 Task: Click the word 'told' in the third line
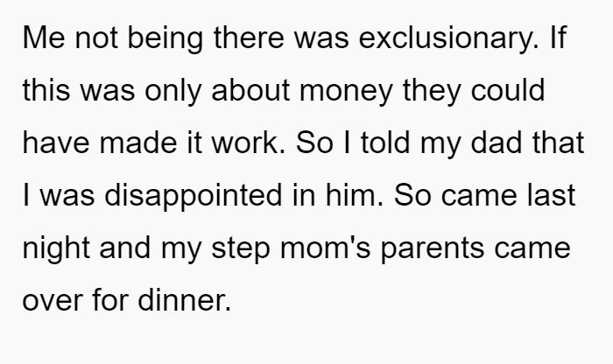[385, 143]
